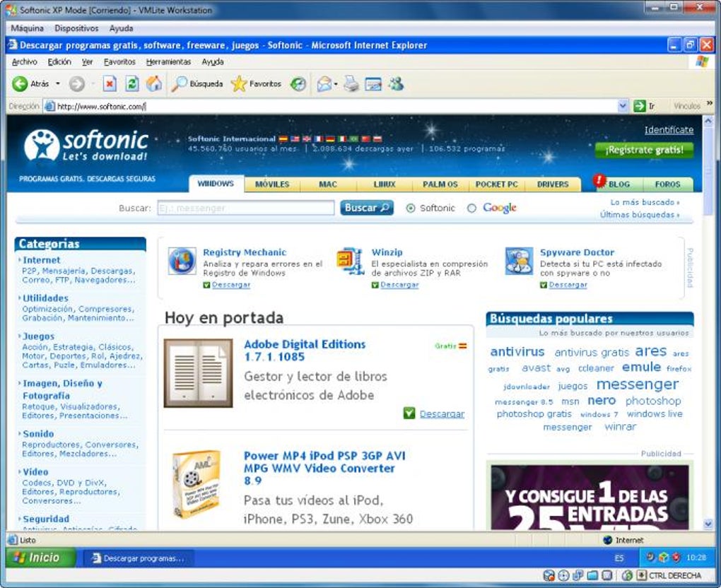Click the scrollbar up arrow

708,122
